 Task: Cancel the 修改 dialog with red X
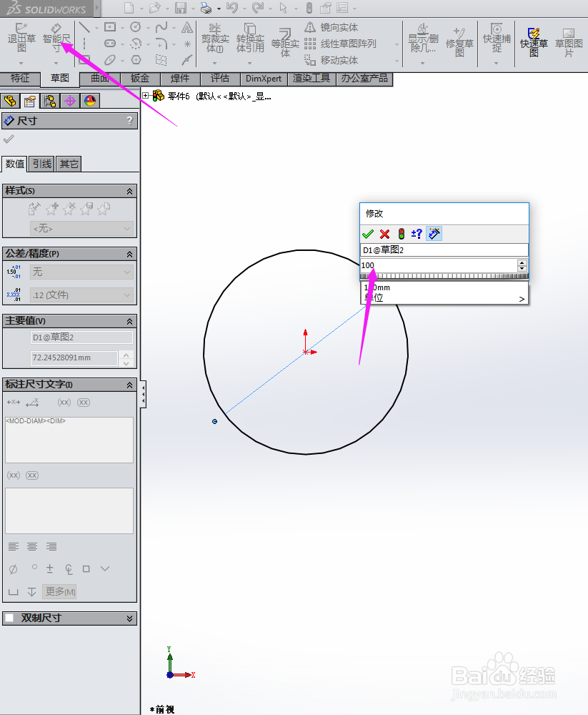point(384,233)
